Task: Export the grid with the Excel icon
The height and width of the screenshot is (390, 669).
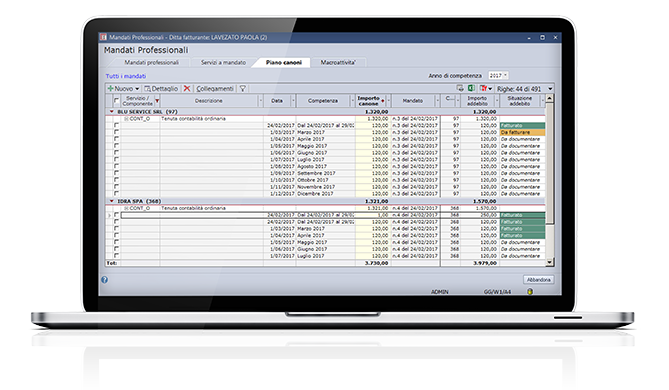Action: point(471,88)
